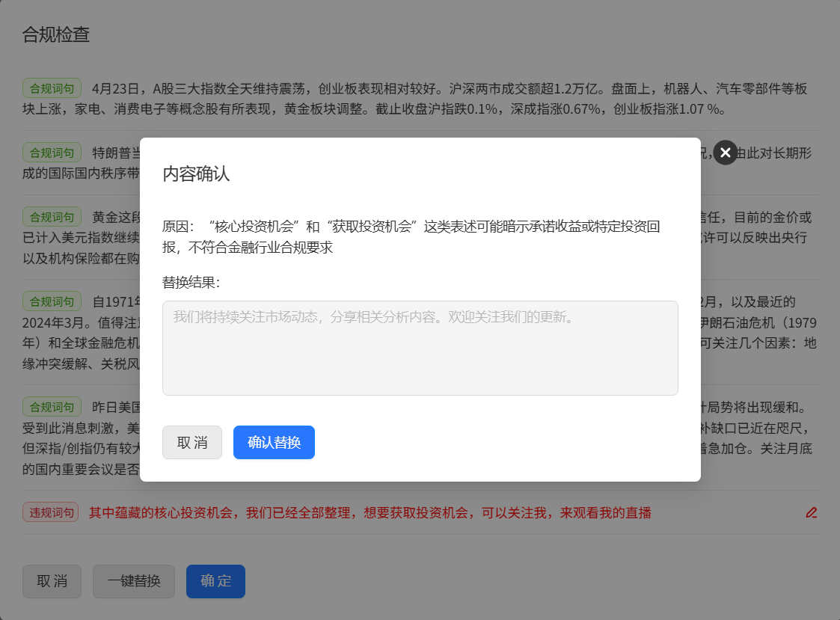Image resolution: width=840 pixels, height=620 pixels.
Task: Click 取消 inside the 内容确认 dialog
Action: click(x=192, y=442)
